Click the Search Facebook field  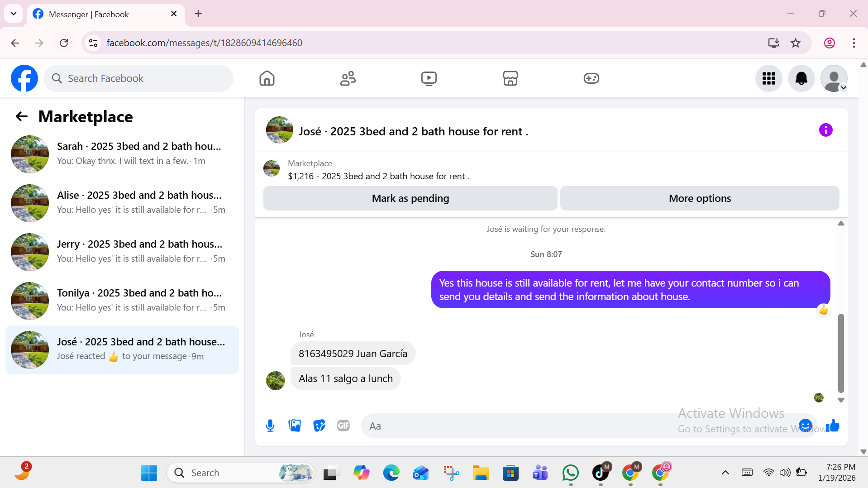(138, 78)
